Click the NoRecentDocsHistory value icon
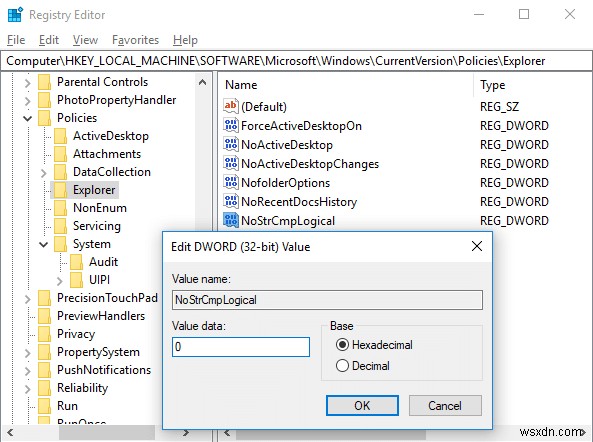 pos(231,201)
